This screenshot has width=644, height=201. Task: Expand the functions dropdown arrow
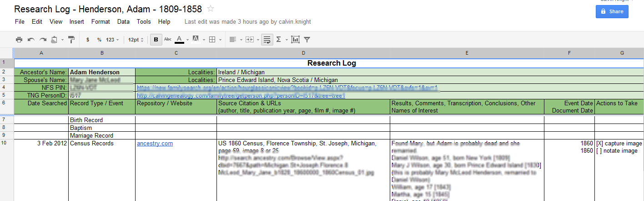pos(287,40)
